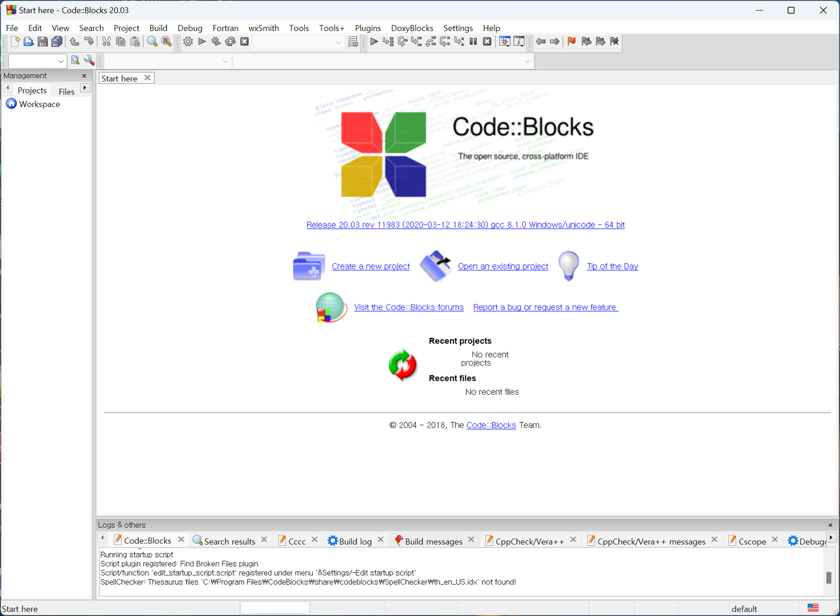The image size is (840, 616).
Task: Click the Build gear icon
Action: tap(188, 41)
